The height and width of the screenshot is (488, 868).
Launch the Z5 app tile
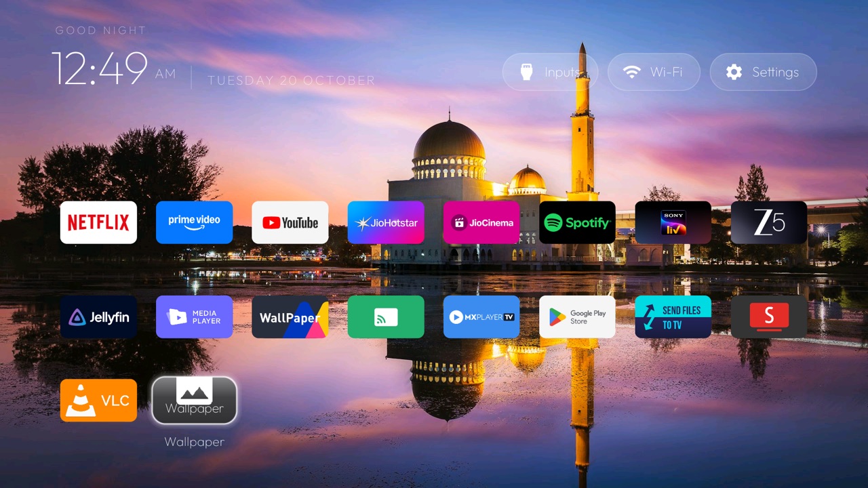tap(769, 222)
